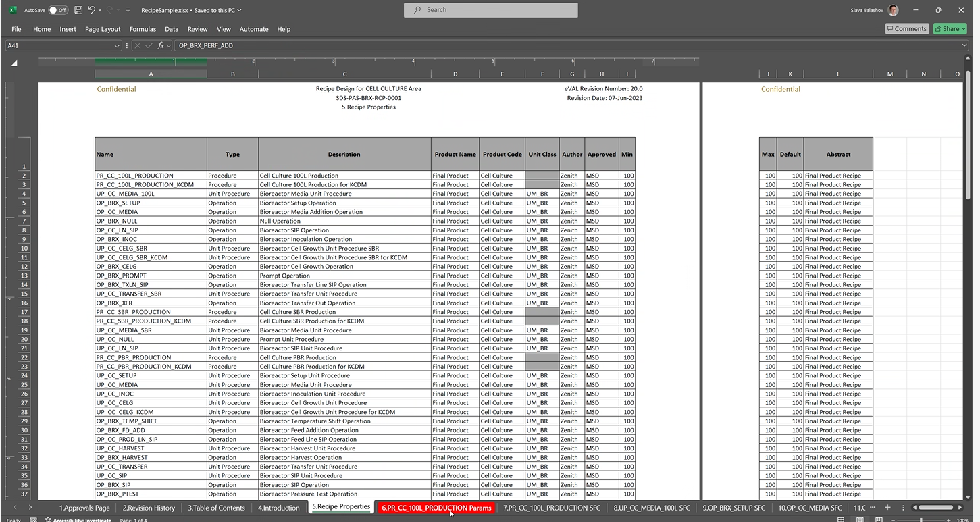This screenshot has height=522, width=980.
Task: Open the View ribbon tab
Action: click(224, 29)
